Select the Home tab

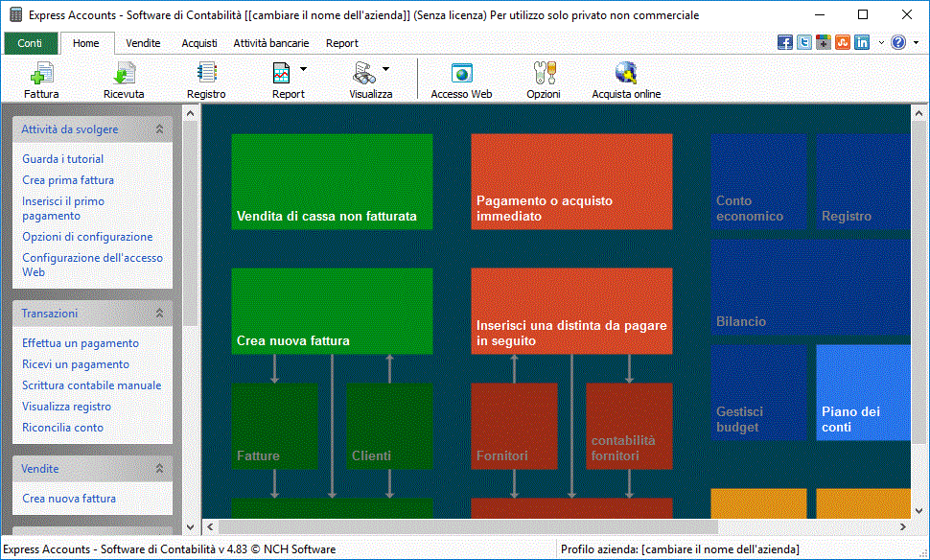tap(86, 43)
